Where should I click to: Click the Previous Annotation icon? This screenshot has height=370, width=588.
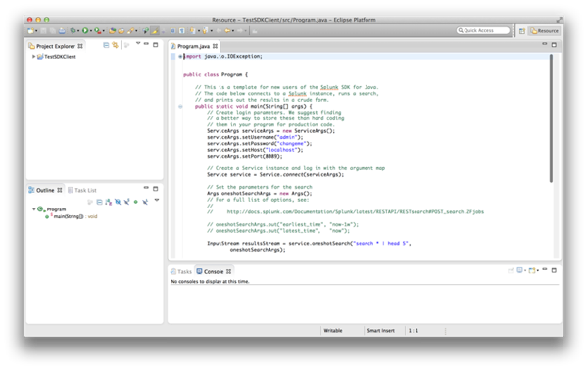click(x=205, y=30)
